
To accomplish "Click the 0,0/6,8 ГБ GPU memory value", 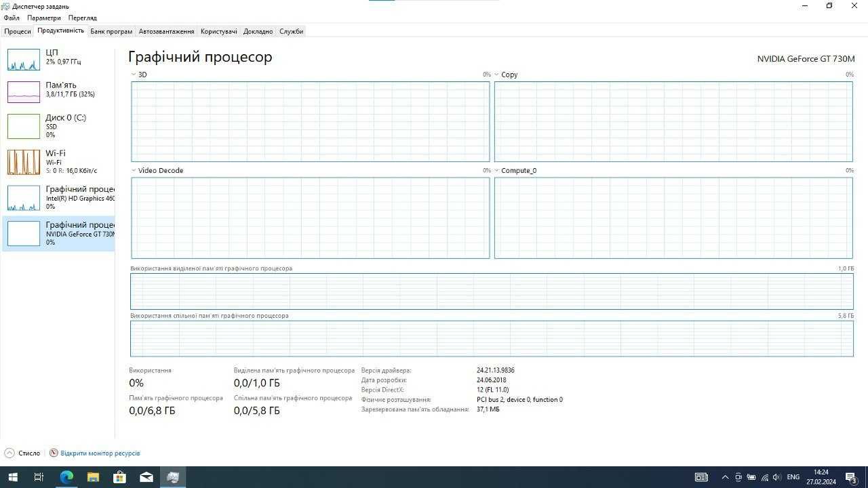I will [152, 411].
